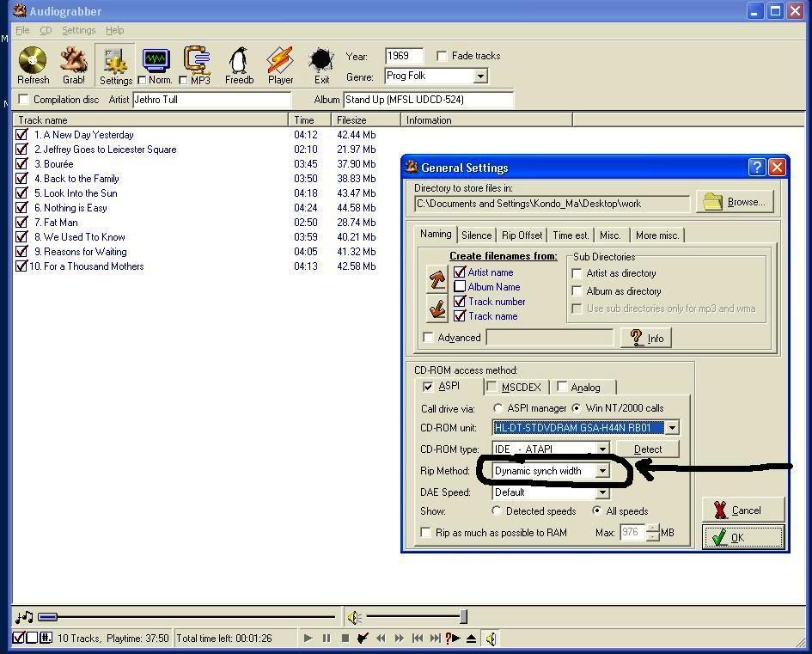Open the Help menu

(114, 30)
